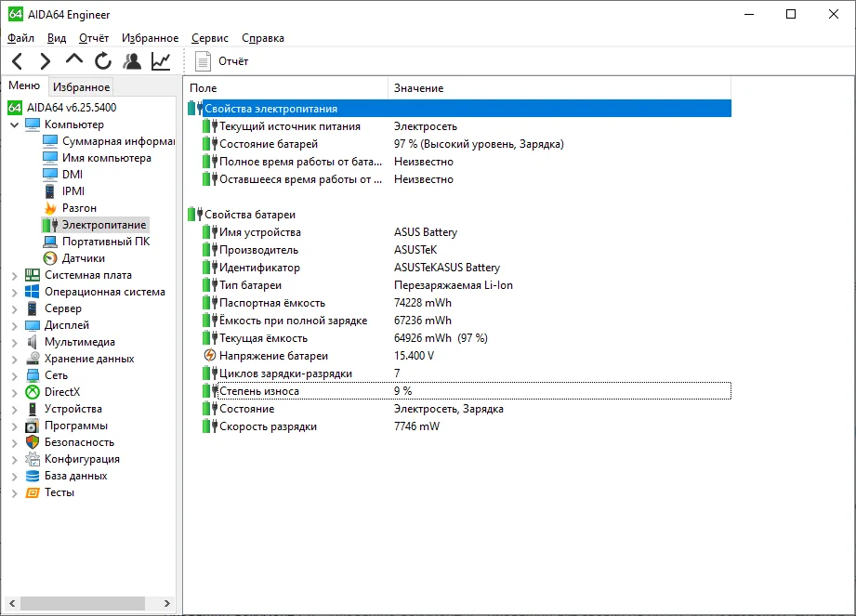This screenshot has height=616, width=856.
Task: Click the value ASUSTeKASUS Battery
Action: coord(446,268)
